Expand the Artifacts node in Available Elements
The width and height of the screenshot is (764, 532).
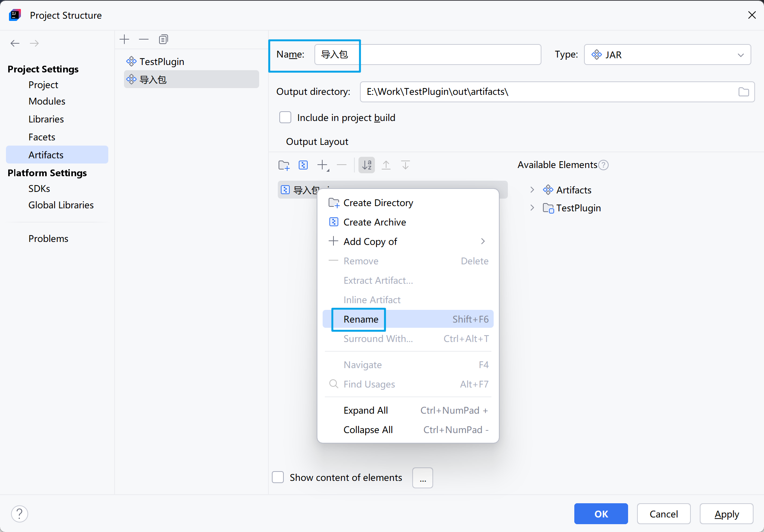point(532,190)
